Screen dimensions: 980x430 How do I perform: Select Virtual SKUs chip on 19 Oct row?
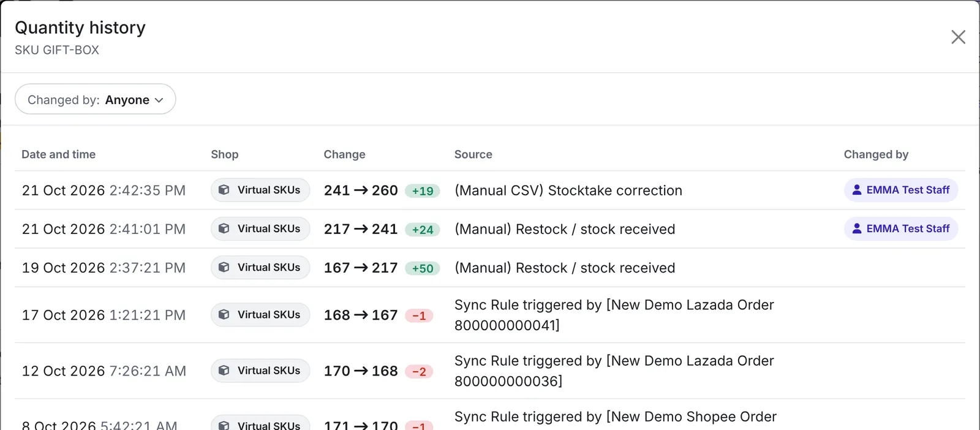coord(260,267)
